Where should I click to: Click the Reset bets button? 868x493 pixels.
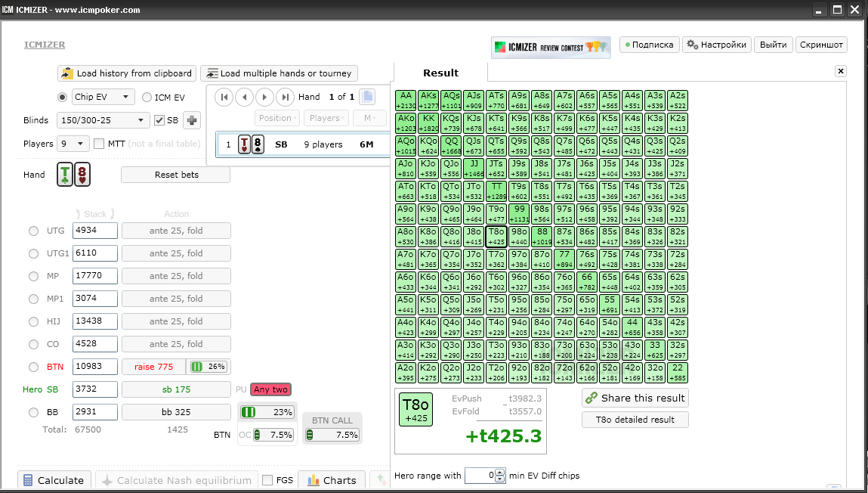(x=175, y=175)
